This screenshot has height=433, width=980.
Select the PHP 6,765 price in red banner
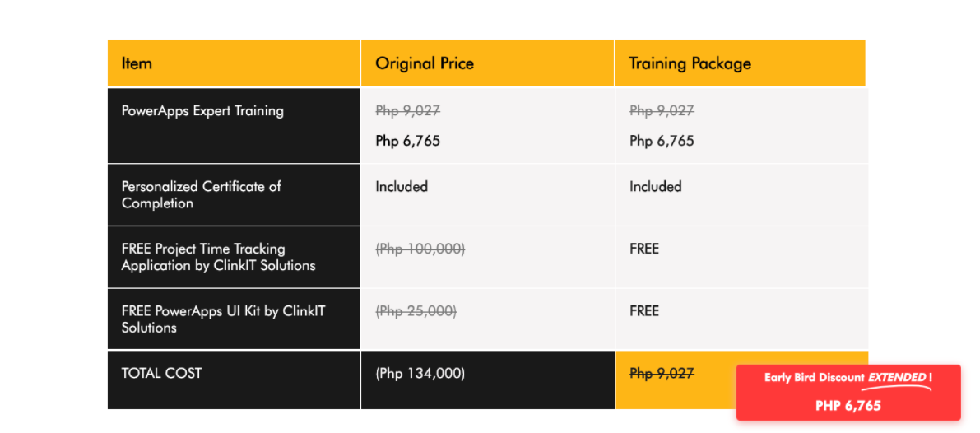pos(848,406)
